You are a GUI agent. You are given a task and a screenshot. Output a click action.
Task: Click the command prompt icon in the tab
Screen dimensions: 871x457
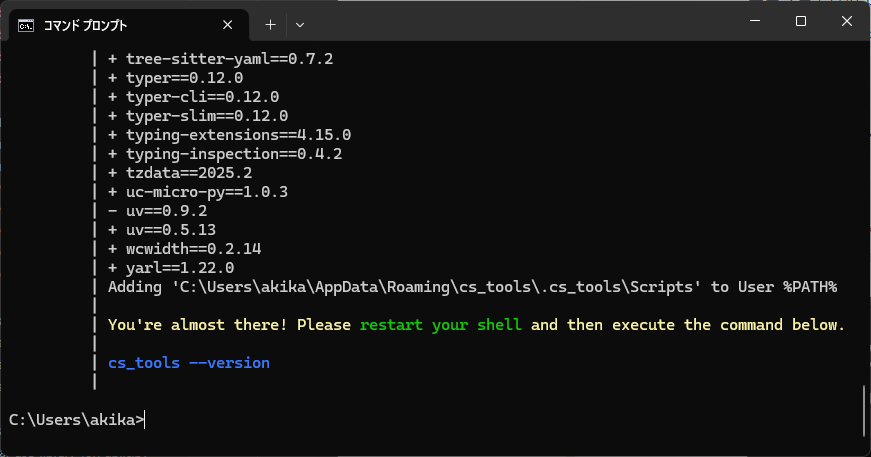pos(26,24)
